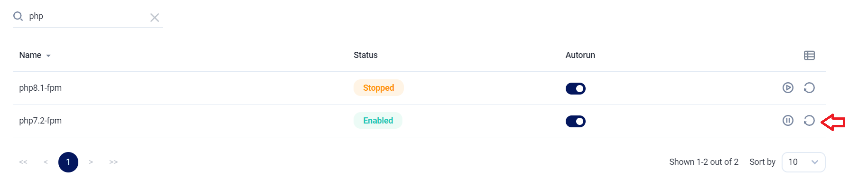Restart the php7.2-fpm service
868x181 pixels.
809,121
